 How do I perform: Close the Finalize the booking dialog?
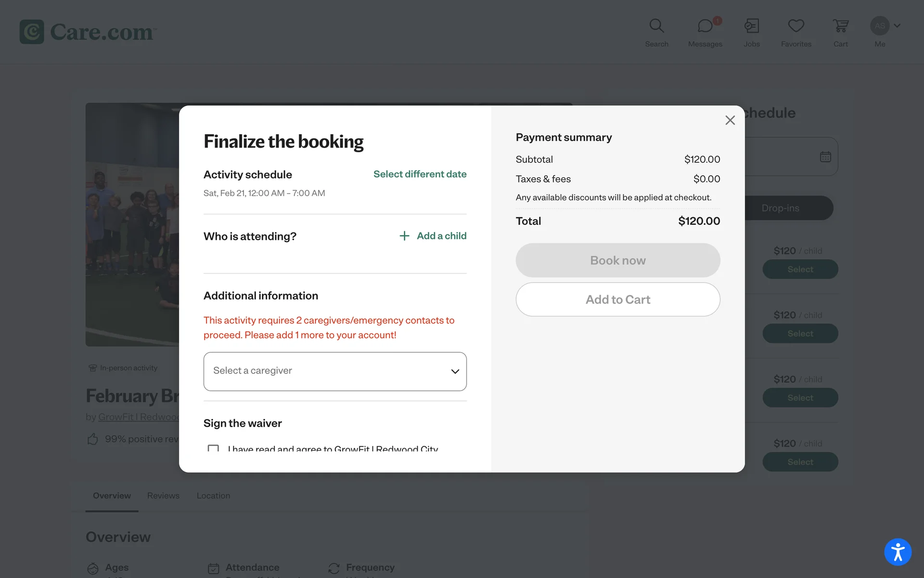(730, 120)
